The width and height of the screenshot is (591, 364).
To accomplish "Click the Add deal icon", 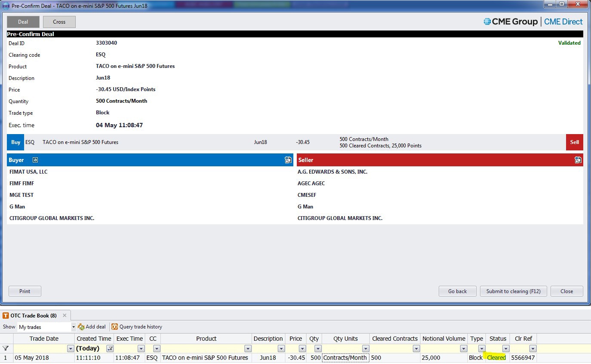I will coord(81,327).
